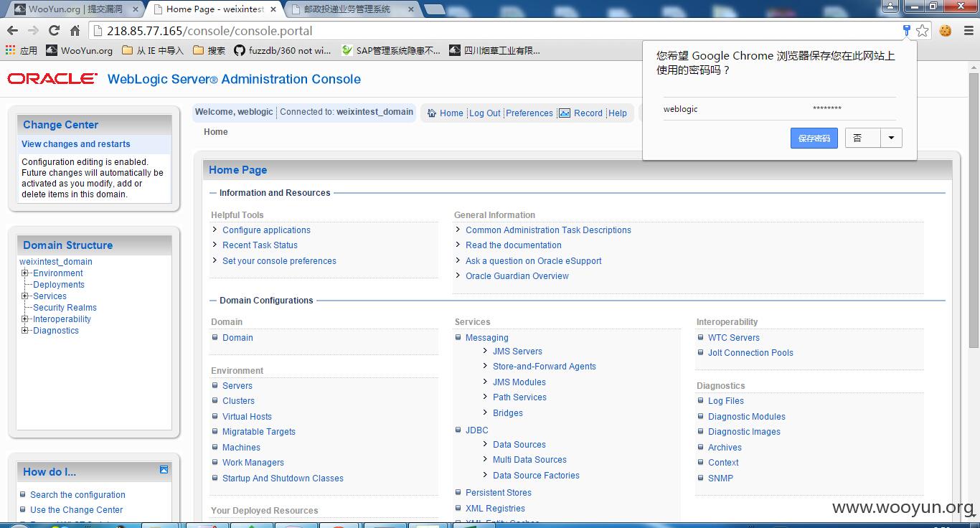This screenshot has width=980, height=528.
Task: Minimize the How do I panel icon
Action: tap(164, 470)
